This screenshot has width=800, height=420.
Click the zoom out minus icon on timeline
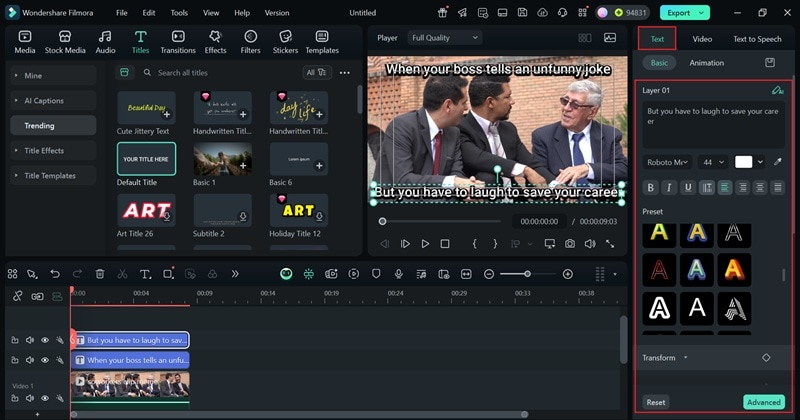click(x=489, y=274)
